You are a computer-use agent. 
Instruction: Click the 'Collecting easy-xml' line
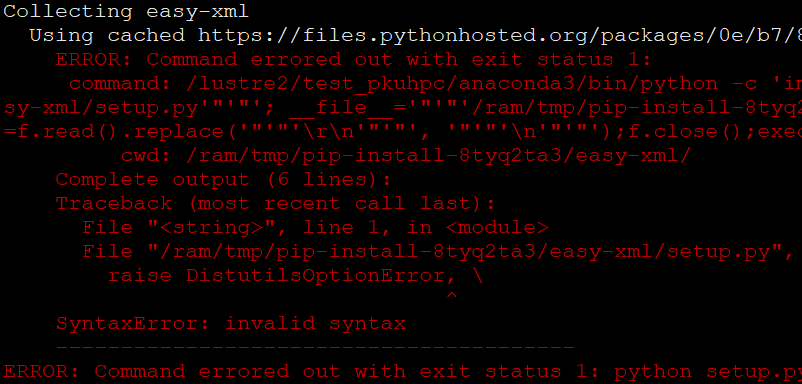(126, 12)
